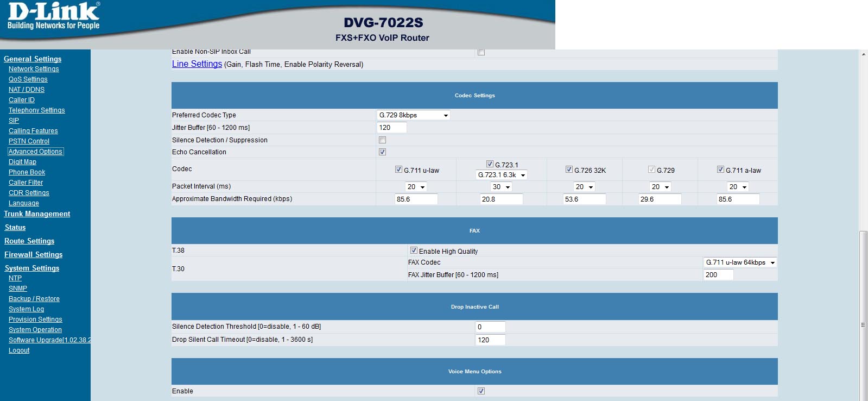Image resolution: width=868 pixels, height=401 pixels.
Task: Open G.726 32K packet interval dropdown
Action: pyautogui.click(x=585, y=187)
